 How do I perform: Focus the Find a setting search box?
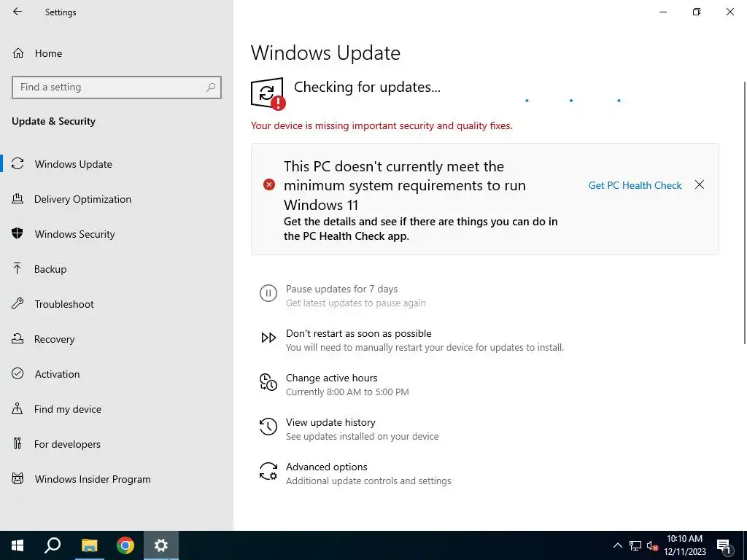tap(117, 87)
